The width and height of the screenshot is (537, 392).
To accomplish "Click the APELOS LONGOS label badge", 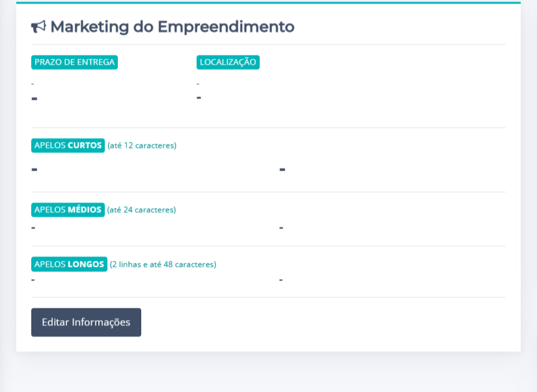I will point(69,265).
